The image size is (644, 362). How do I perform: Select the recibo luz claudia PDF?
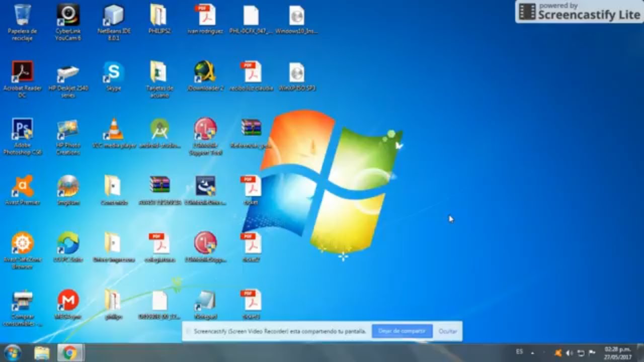[x=251, y=76]
